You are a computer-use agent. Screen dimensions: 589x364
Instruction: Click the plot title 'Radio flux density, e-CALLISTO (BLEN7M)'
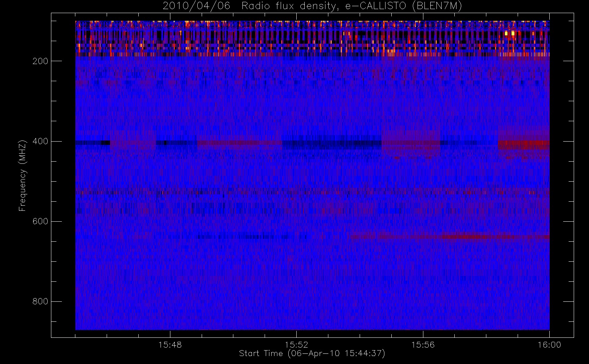[x=352, y=6]
